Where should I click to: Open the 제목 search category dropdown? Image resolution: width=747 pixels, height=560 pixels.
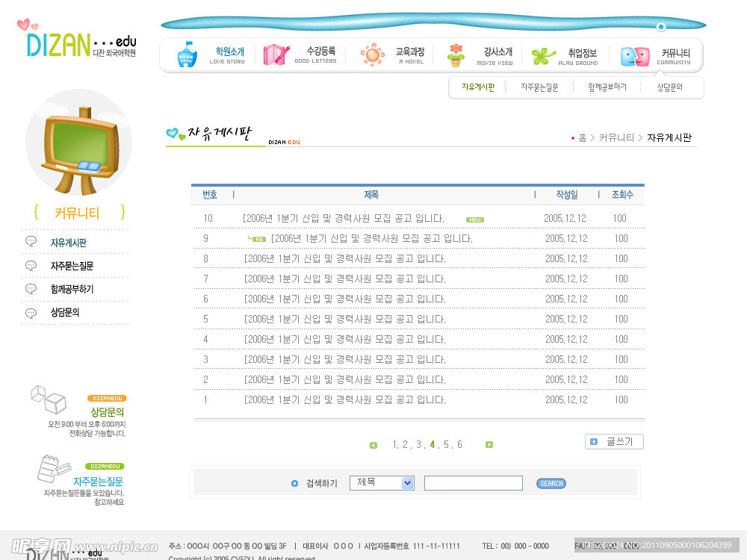pyautogui.click(x=382, y=483)
